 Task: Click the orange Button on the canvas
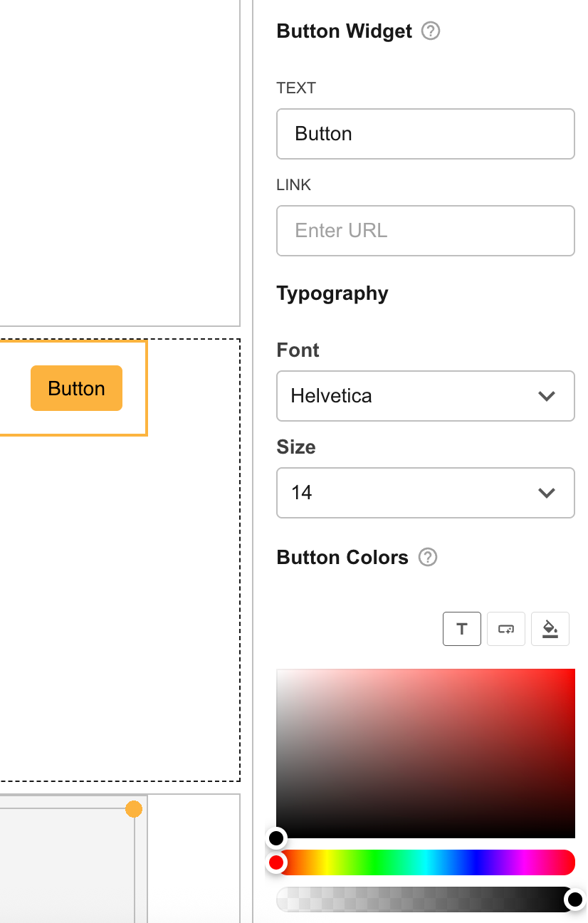[76, 388]
